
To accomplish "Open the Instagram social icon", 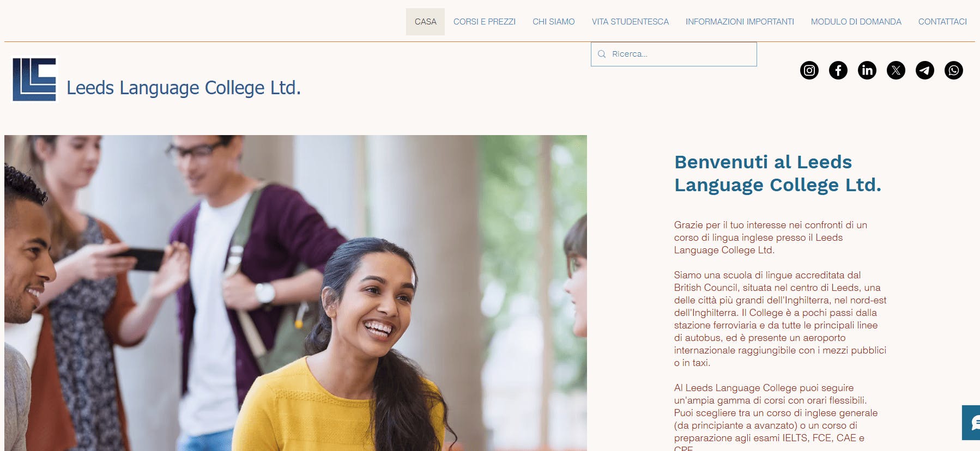I will click(809, 70).
